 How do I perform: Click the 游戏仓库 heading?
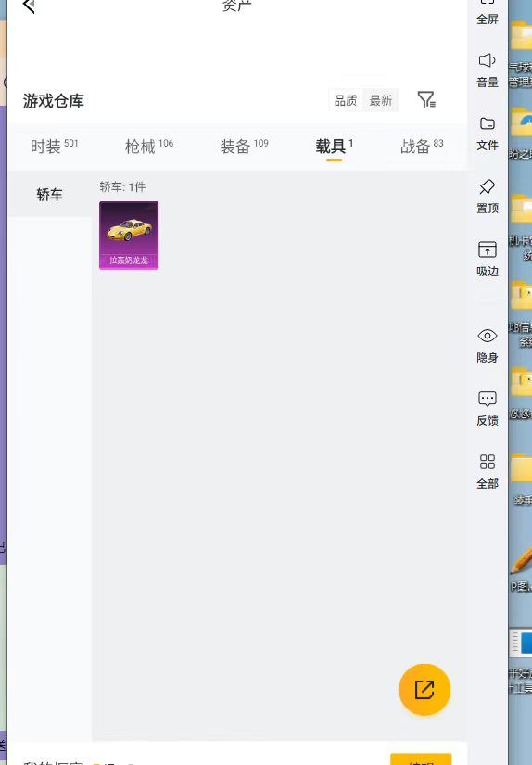pyautogui.click(x=54, y=101)
